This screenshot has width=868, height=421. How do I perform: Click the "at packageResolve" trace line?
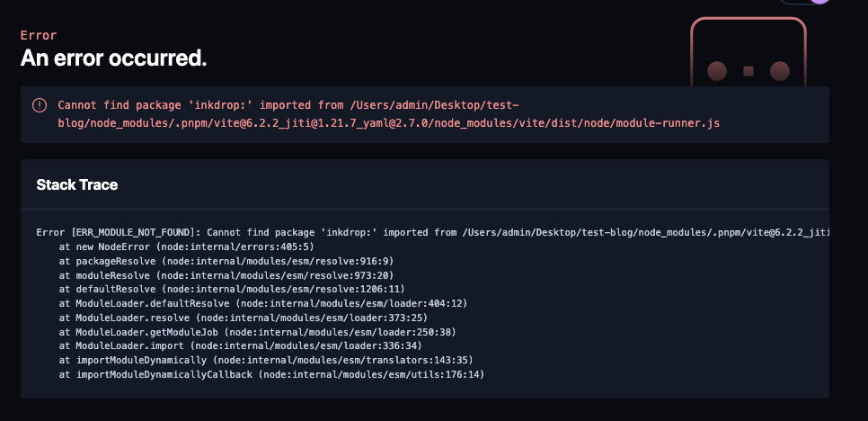[x=226, y=261]
